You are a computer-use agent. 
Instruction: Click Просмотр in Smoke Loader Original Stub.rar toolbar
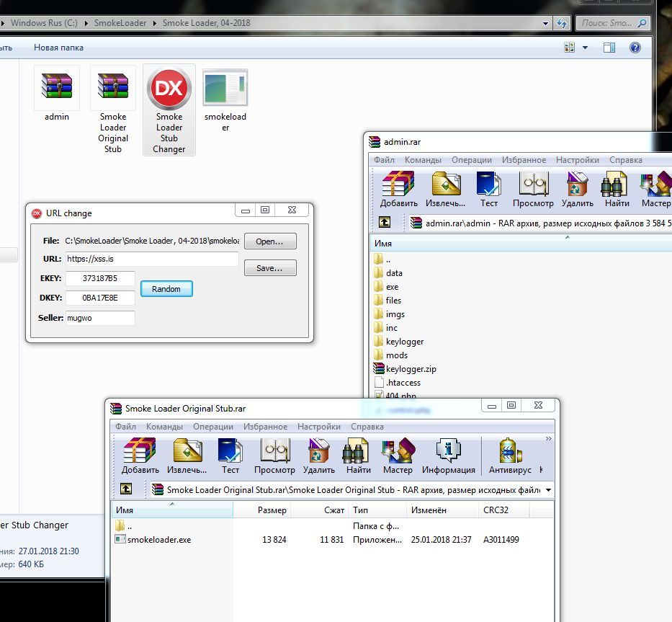(274, 456)
